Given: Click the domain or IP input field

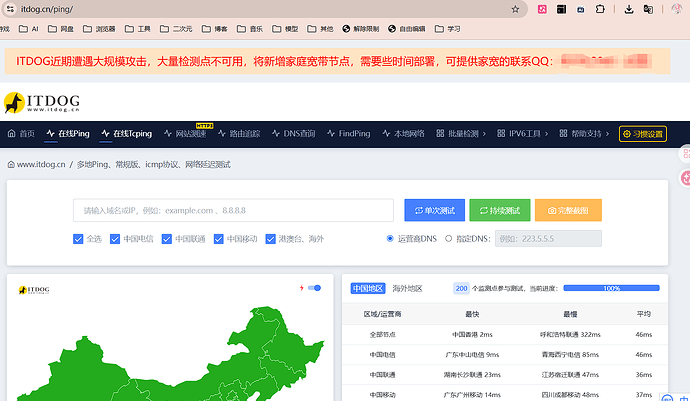Looking at the screenshot, I should (233, 210).
